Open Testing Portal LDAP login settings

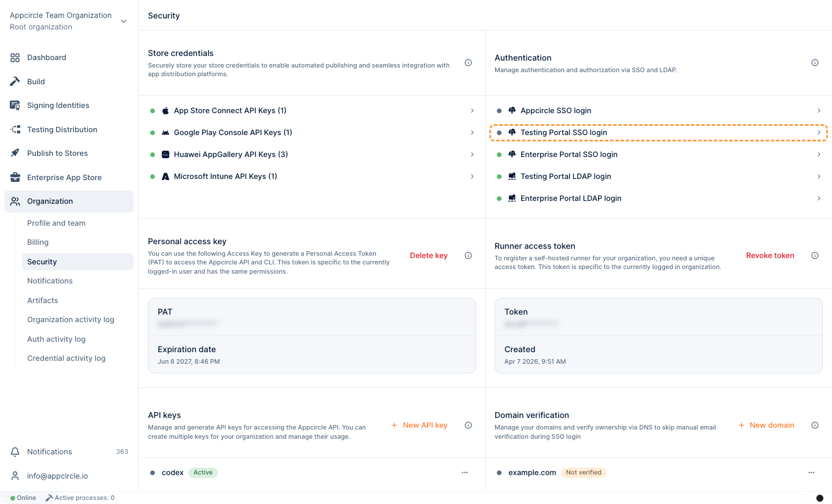tap(659, 177)
